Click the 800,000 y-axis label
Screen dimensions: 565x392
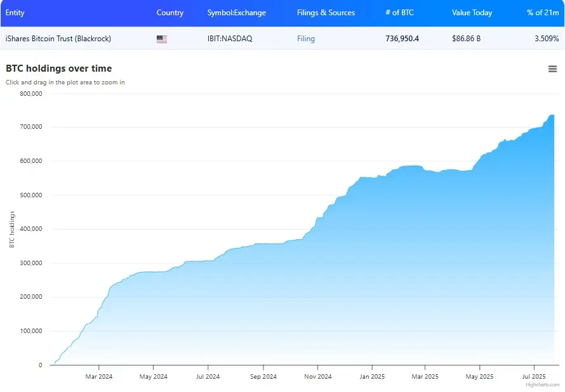tap(31, 94)
